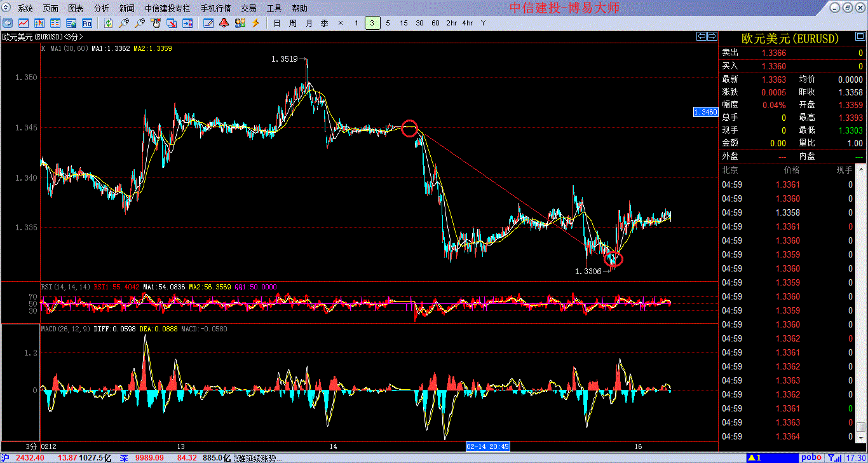Select the 15 minute period button
The height and width of the screenshot is (463, 868).
pyautogui.click(x=404, y=23)
